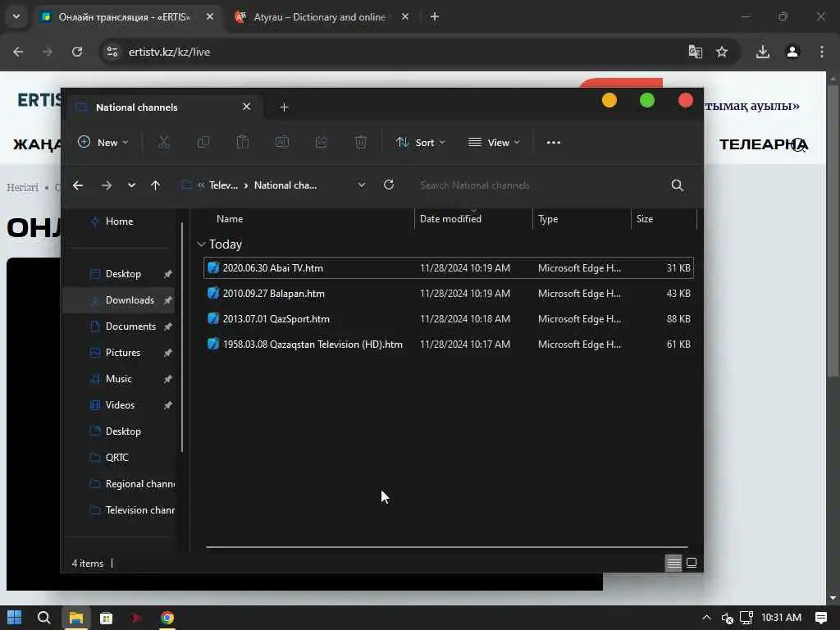Open Pictures in sidebar
840x630 pixels.
[x=123, y=353]
